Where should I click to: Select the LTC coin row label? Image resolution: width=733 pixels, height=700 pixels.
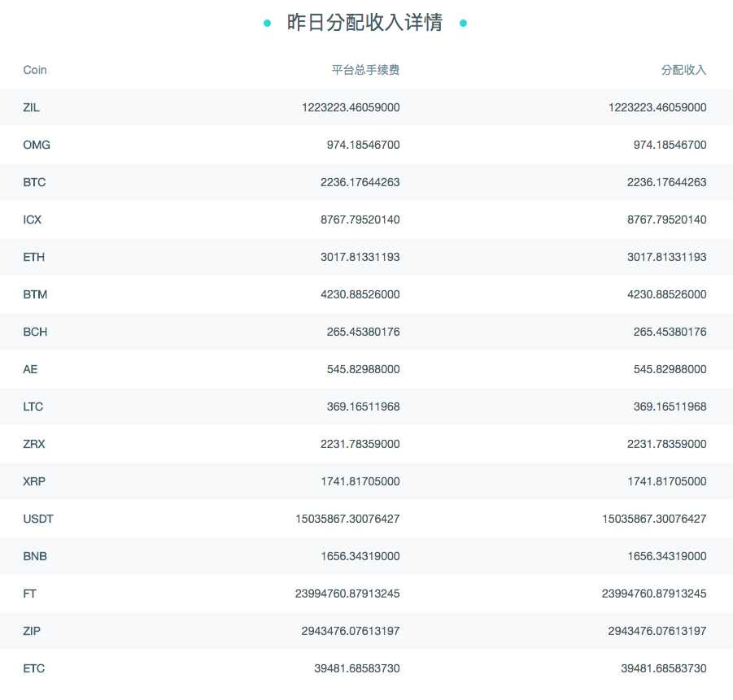click(33, 407)
